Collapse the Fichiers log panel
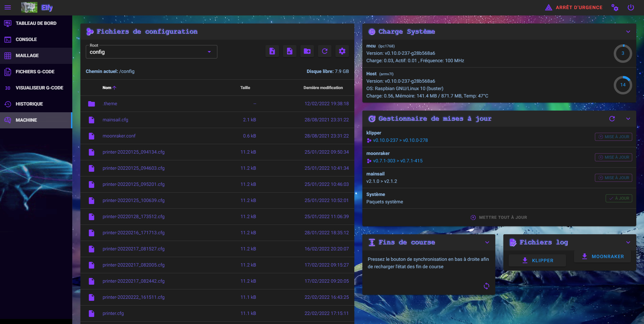The image size is (644, 324). (628, 242)
